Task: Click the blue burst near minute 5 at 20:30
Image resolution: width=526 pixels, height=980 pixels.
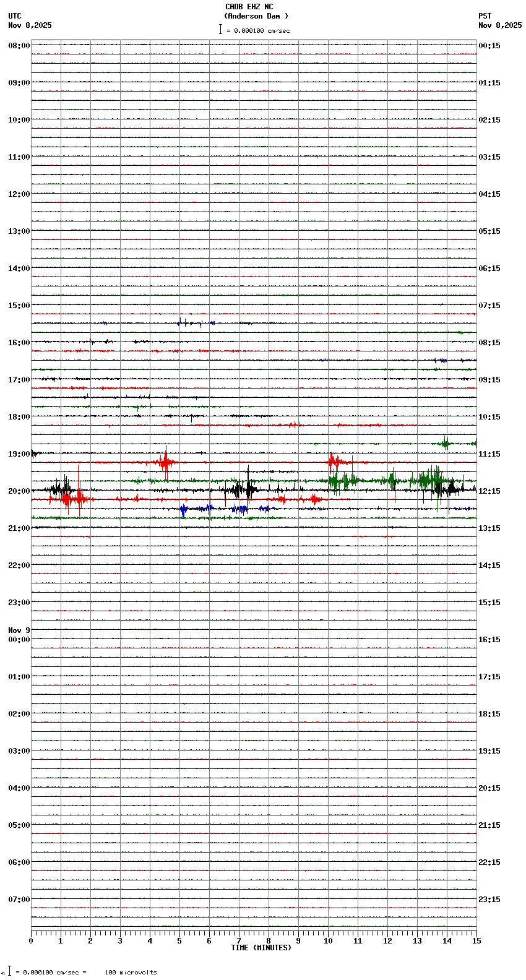Action: click(183, 509)
